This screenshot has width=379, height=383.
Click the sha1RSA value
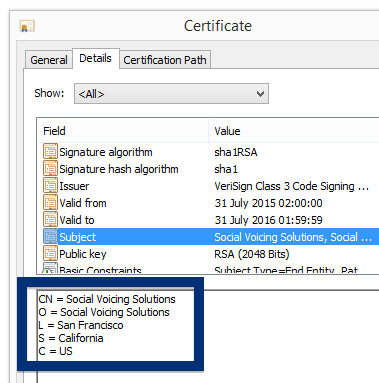(x=236, y=152)
